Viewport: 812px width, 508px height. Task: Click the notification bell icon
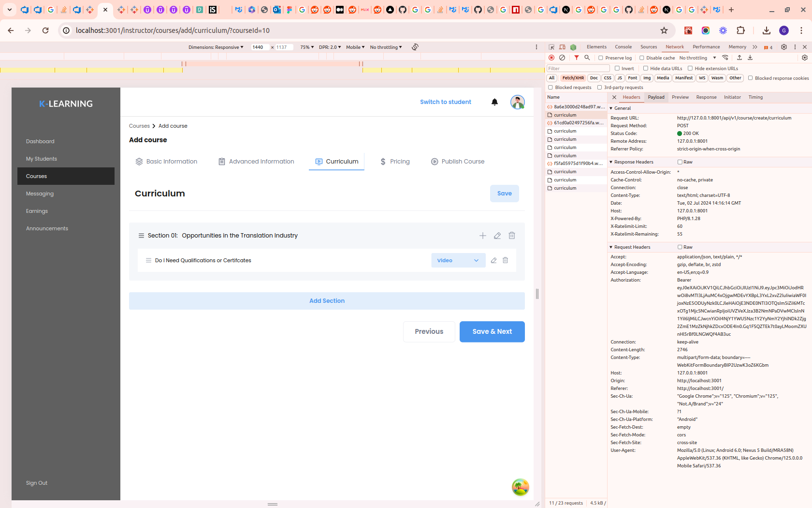click(x=494, y=102)
